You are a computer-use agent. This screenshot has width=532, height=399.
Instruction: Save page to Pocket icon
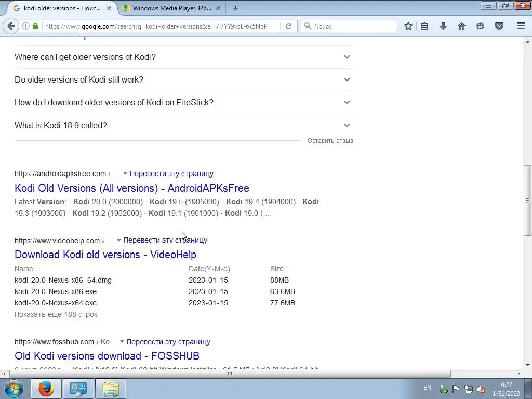click(x=499, y=26)
